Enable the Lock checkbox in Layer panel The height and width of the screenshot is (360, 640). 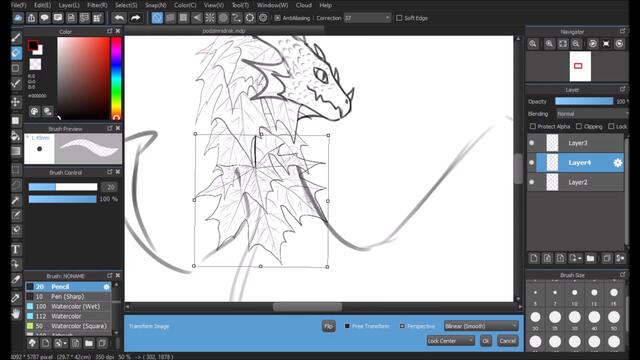tap(611, 127)
